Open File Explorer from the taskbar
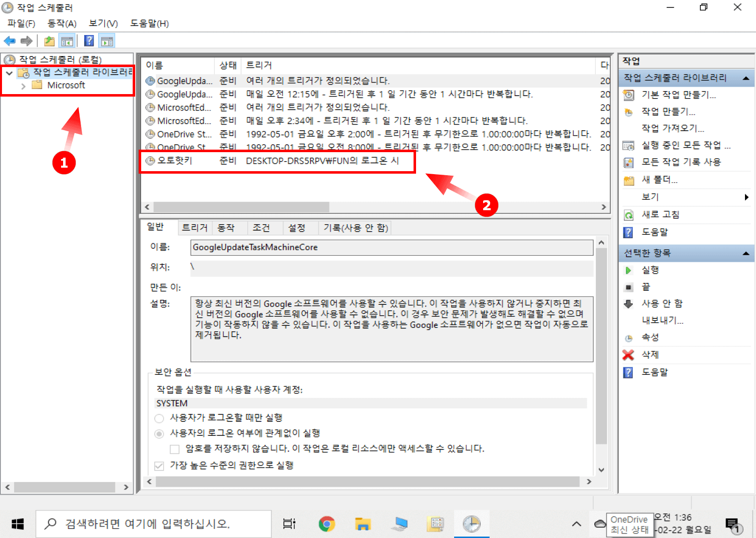 [x=362, y=524]
